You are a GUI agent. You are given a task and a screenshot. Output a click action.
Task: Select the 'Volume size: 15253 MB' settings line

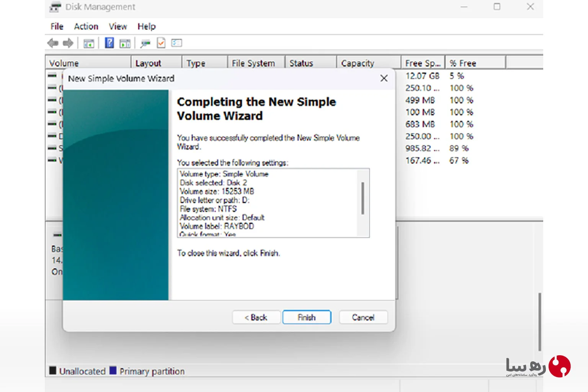click(217, 191)
